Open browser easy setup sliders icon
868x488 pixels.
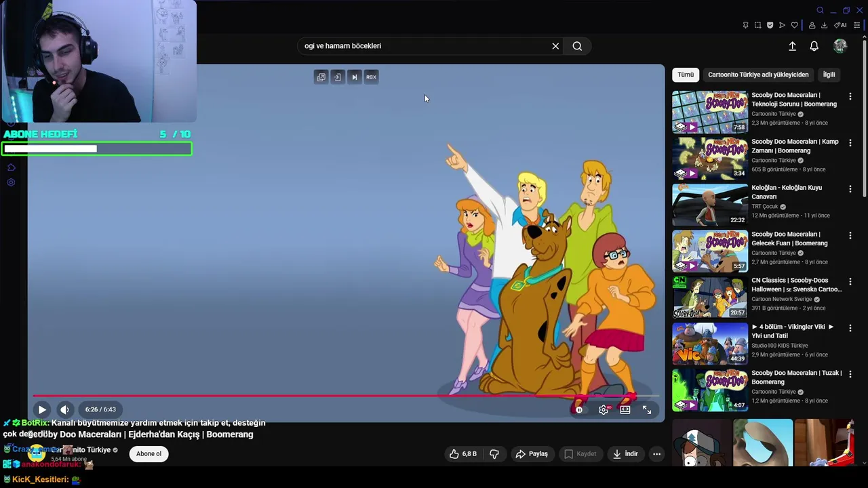coord(856,25)
